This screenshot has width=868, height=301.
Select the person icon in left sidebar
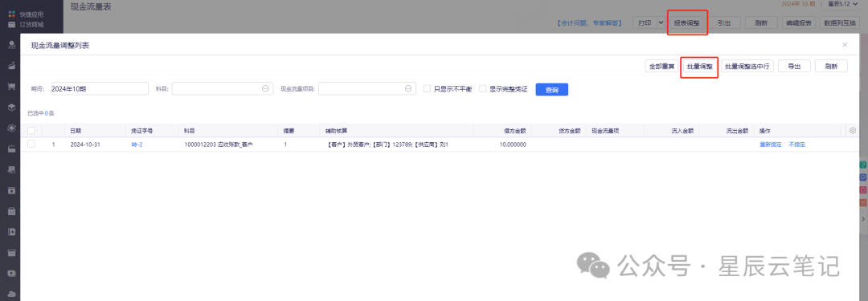[x=11, y=45]
